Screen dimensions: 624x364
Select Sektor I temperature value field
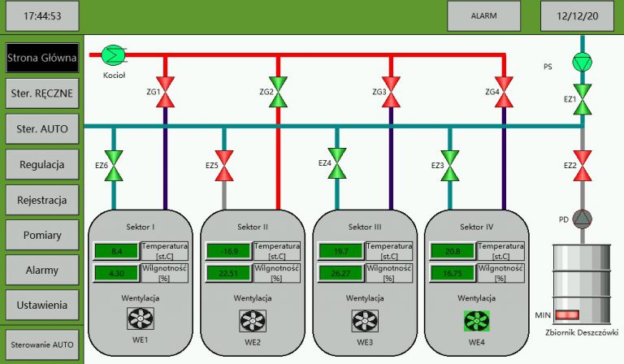pyautogui.click(x=116, y=251)
